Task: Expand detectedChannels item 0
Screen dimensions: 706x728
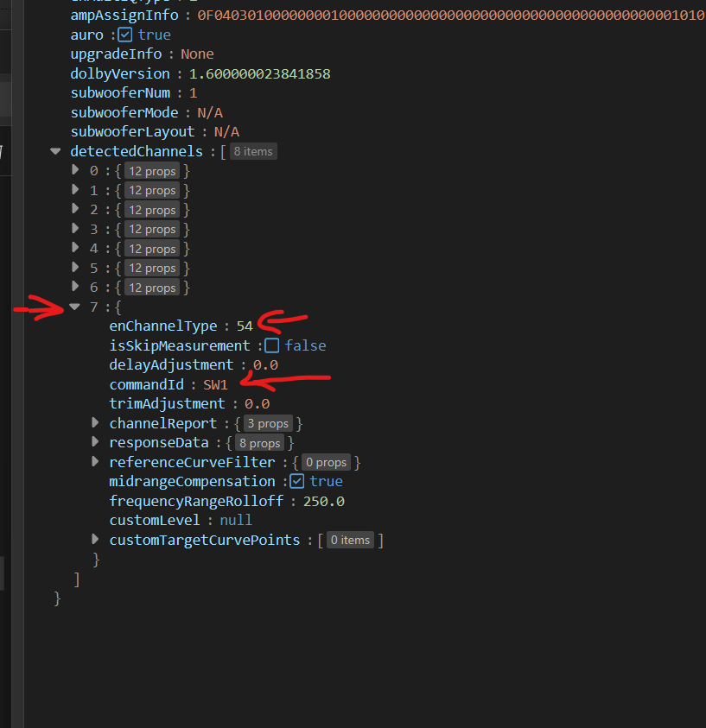Action: coord(75,171)
